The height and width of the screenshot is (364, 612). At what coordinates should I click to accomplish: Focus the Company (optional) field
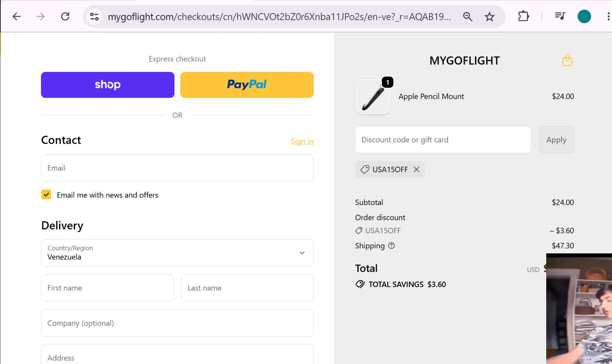(x=177, y=323)
